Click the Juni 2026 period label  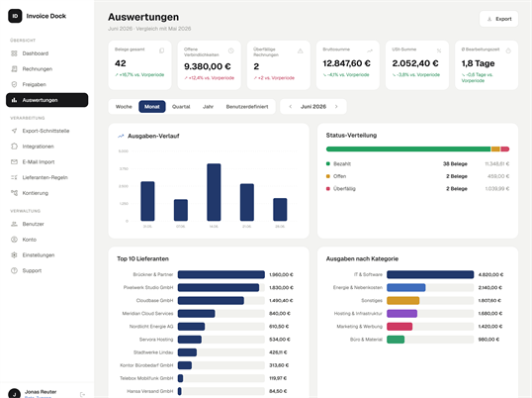pos(313,107)
